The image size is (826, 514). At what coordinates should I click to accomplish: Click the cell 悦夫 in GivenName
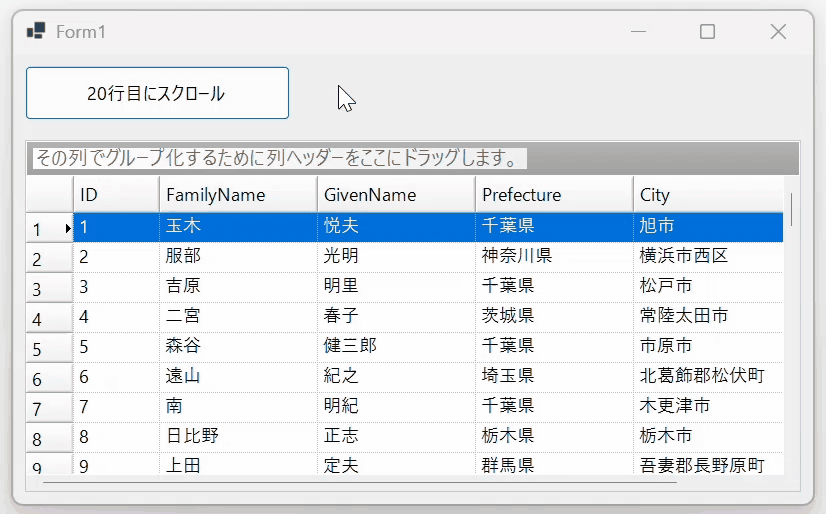click(x=396, y=228)
